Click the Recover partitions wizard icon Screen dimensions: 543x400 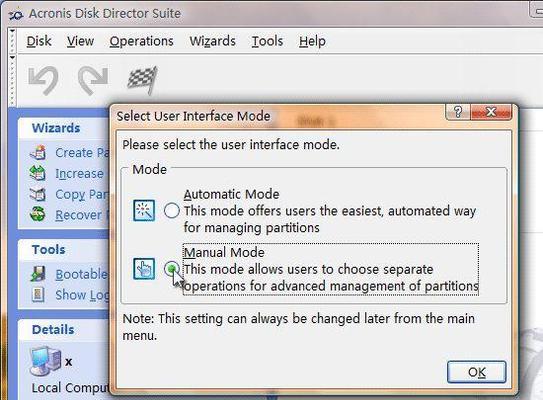[38, 214]
